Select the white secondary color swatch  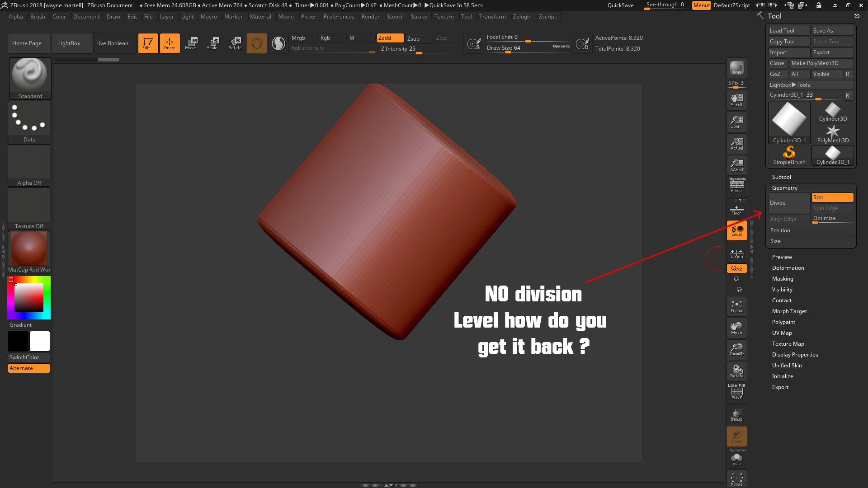point(40,341)
